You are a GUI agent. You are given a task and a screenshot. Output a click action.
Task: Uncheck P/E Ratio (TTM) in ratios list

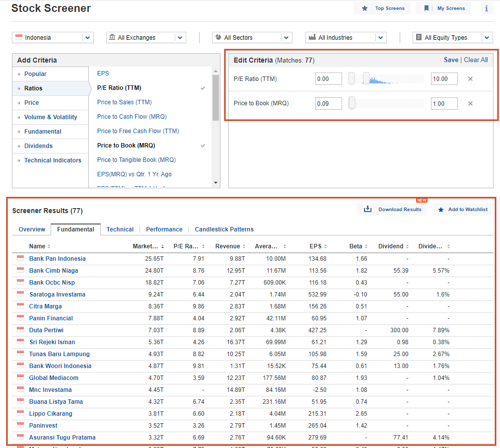click(203, 88)
